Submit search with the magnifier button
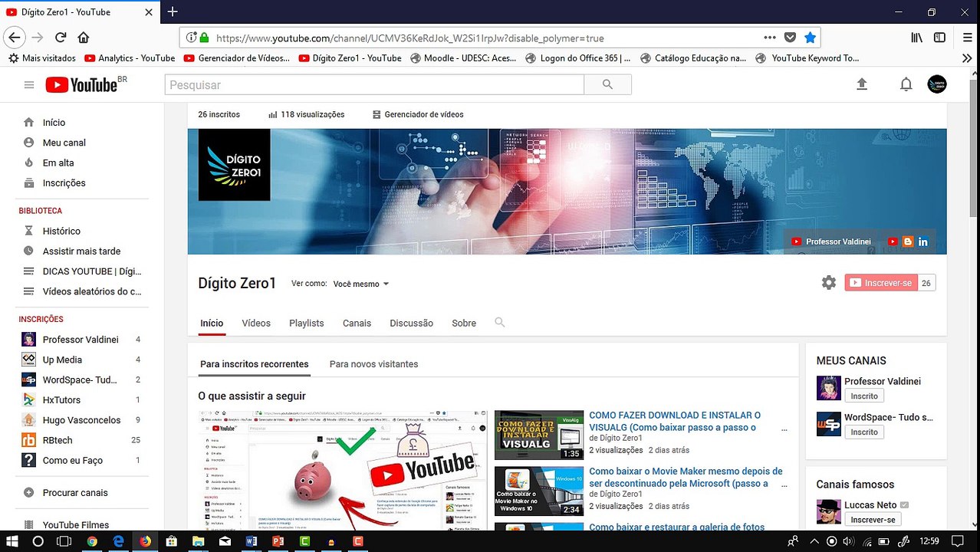The image size is (980, 552). click(x=607, y=85)
